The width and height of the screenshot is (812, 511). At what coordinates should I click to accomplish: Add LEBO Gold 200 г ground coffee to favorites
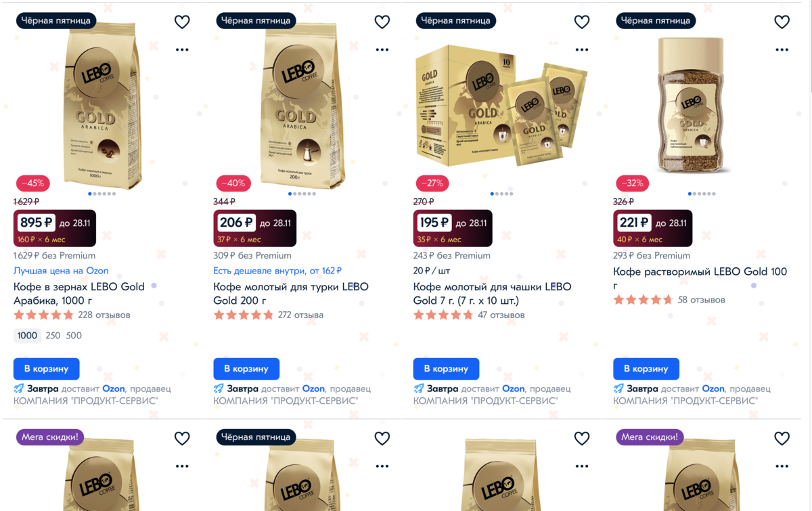point(382,22)
